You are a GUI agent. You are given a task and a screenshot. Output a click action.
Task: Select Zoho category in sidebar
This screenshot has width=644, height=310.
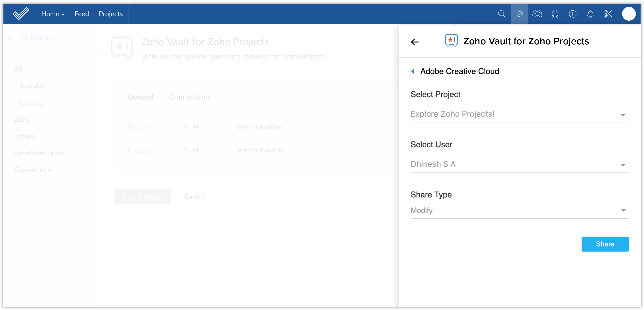[x=22, y=120]
